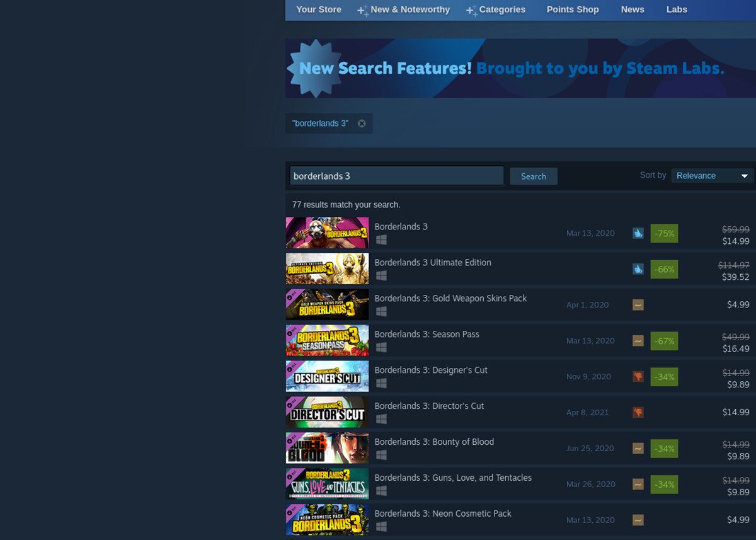Click the Windows icon under Director's Cut
756x540 pixels.
pyautogui.click(x=381, y=420)
